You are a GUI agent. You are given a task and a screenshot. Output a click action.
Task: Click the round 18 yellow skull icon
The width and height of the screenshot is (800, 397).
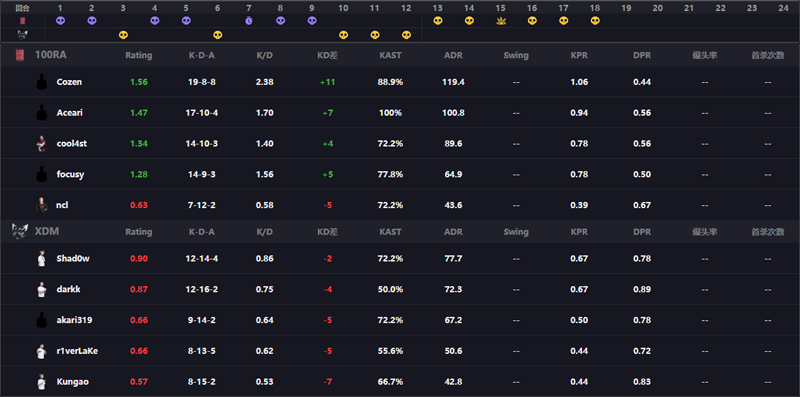595,21
